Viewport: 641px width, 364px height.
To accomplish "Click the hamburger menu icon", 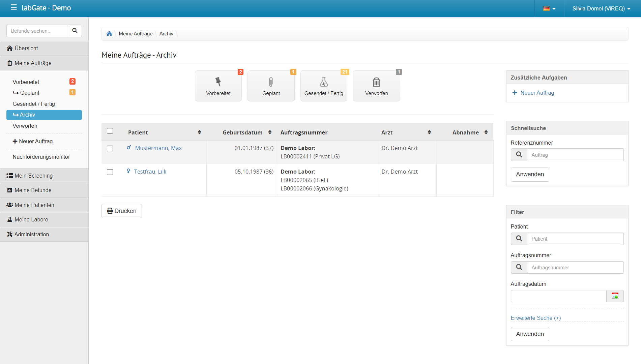I will [13, 7].
